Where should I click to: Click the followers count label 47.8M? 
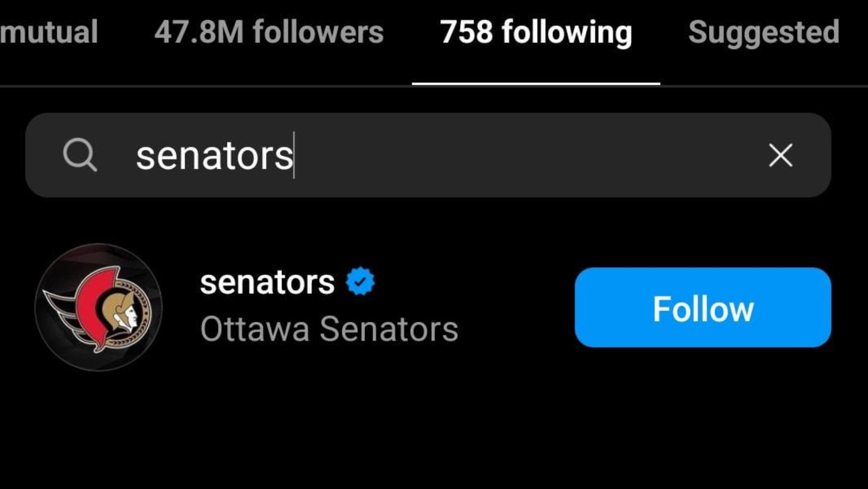tap(199, 32)
